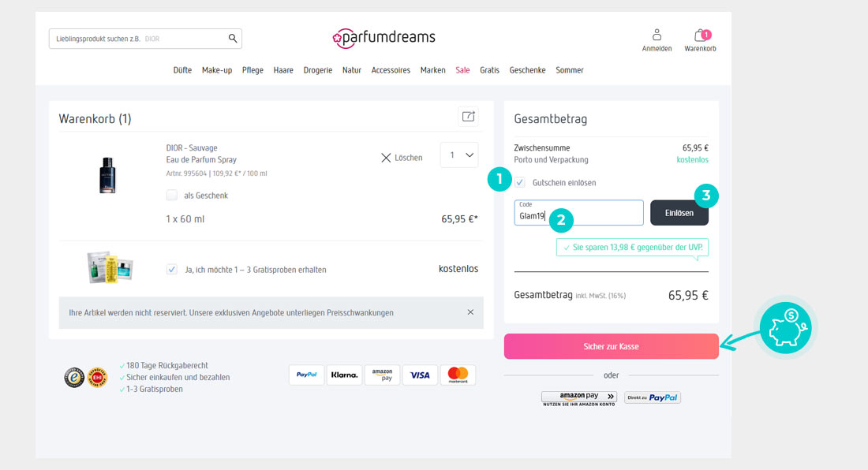Select the Mastercard payment logo
Viewport: 868px width, 470px height.
pos(458,375)
